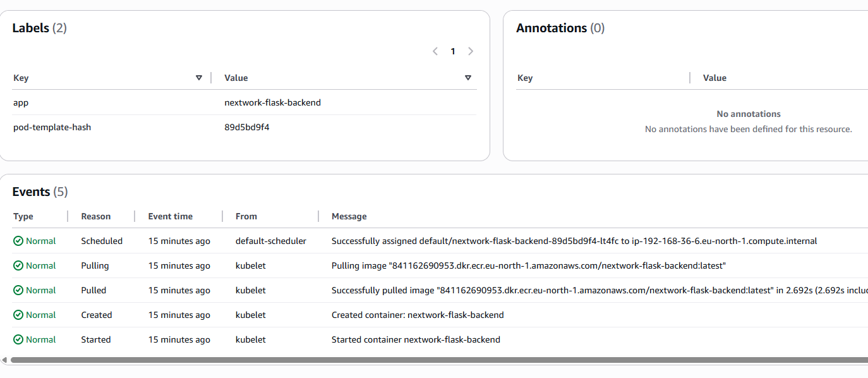Click the Event time column header
868x378 pixels.
(171, 216)
